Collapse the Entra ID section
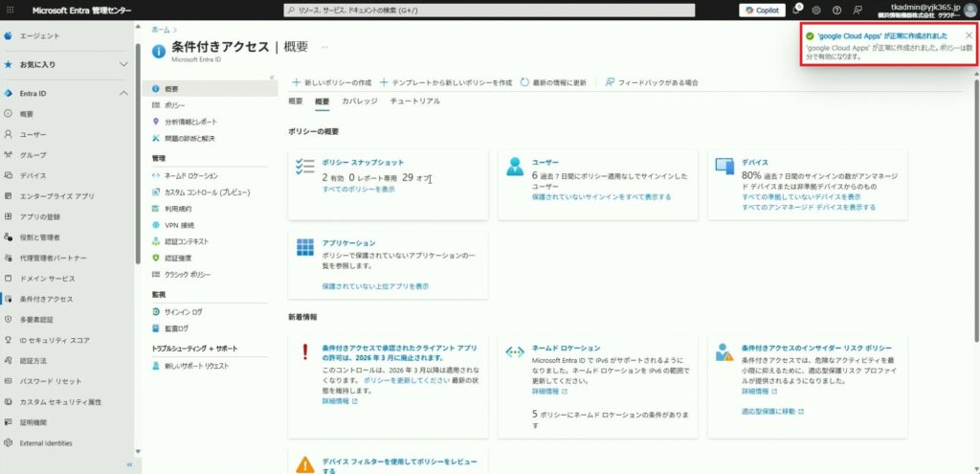Image resolution: width=980 pixels, height=474 pixels. (x=122, y=93)
